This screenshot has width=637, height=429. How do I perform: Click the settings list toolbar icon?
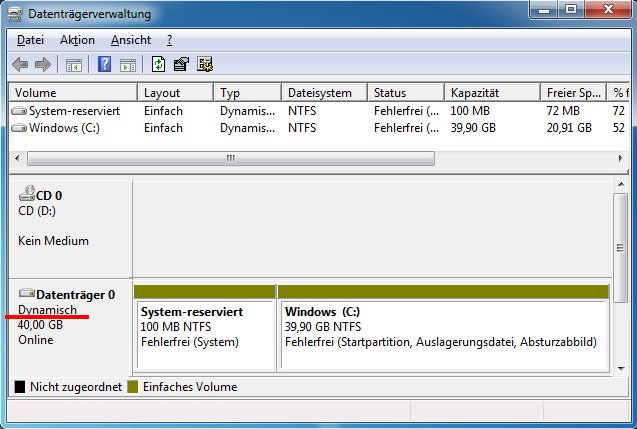coord(205,64)
